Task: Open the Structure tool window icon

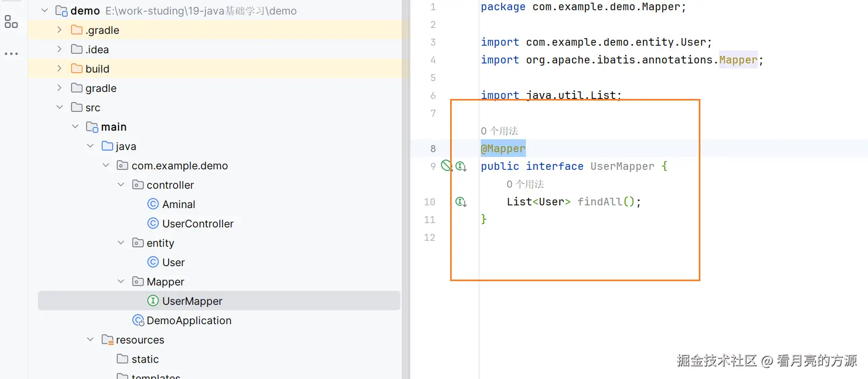Action: [x=11, y=22]
